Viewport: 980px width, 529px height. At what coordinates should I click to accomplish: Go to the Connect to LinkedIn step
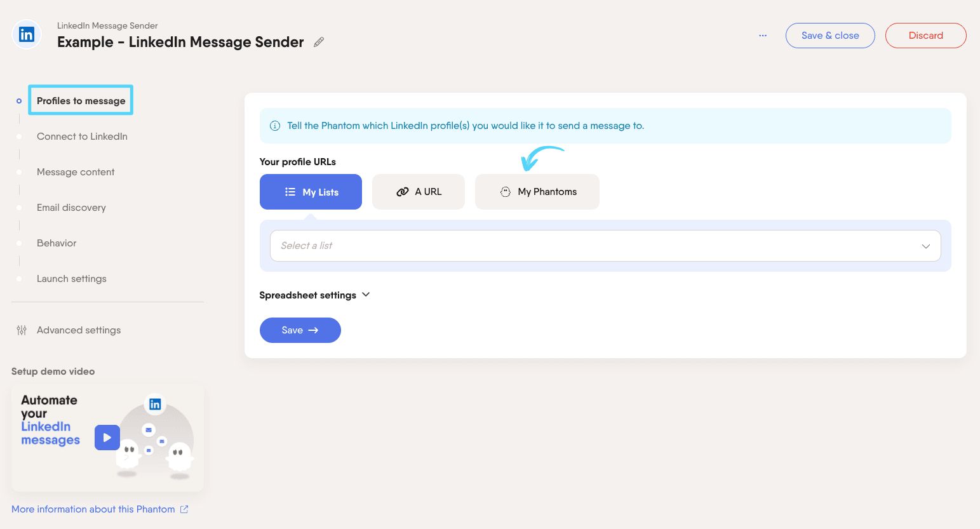pyautogui.click(x=82, y=137)
